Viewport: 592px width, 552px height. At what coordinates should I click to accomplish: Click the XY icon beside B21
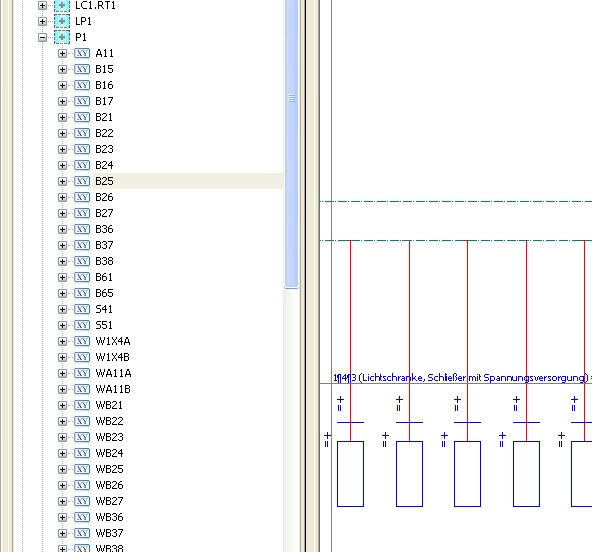(x=82, y=117)
